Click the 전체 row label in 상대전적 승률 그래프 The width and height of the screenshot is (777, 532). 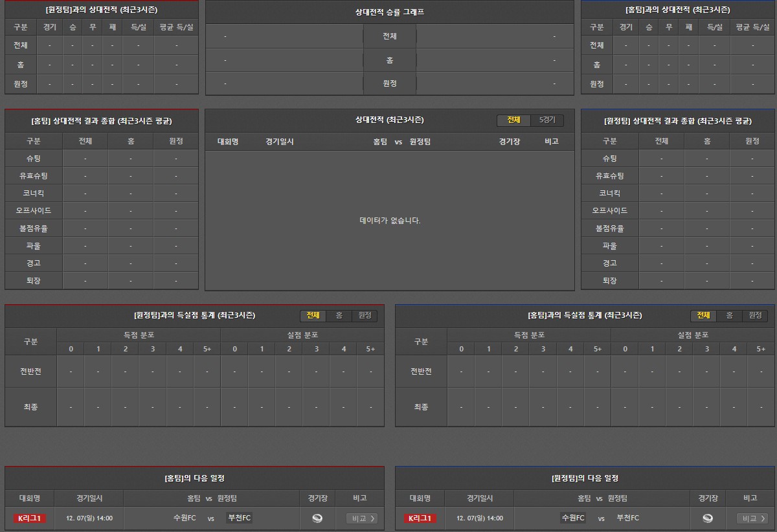389,36
